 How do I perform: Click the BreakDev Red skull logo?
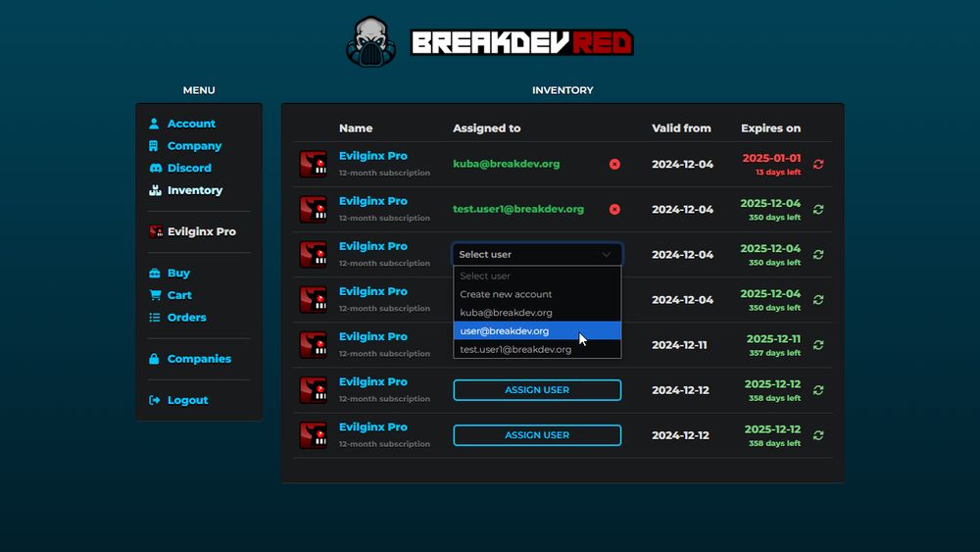pos(371,42)
